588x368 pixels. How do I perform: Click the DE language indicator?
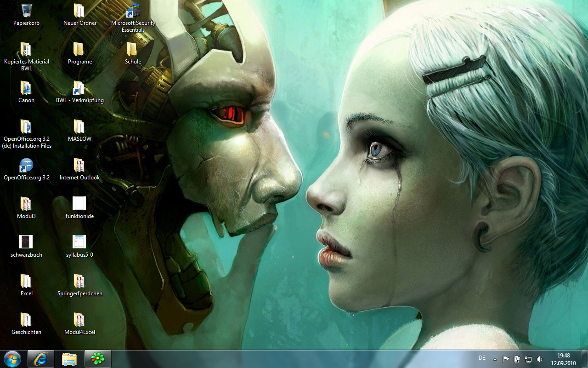tap(482, 358)
